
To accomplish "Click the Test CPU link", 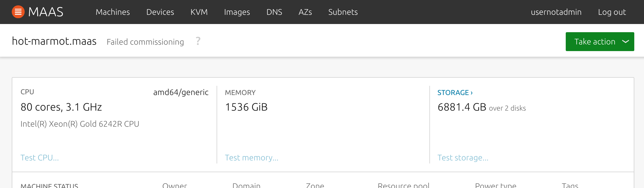I will point(40,158).
